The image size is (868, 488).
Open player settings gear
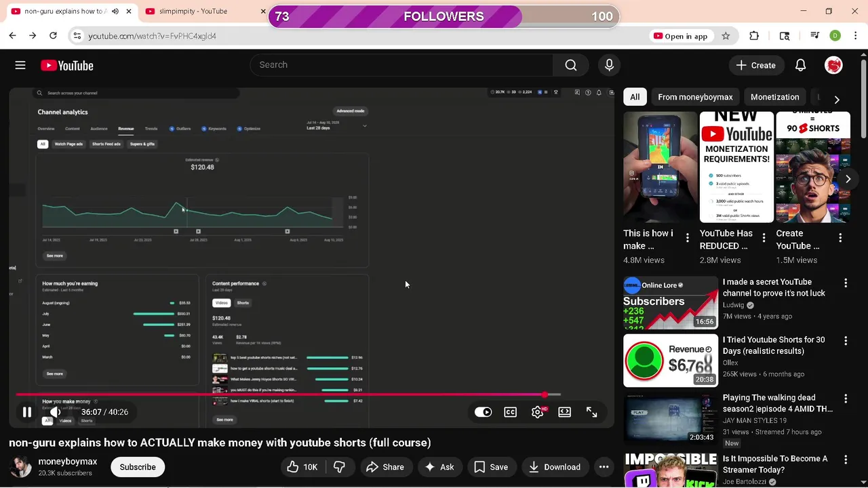[537, 412]
